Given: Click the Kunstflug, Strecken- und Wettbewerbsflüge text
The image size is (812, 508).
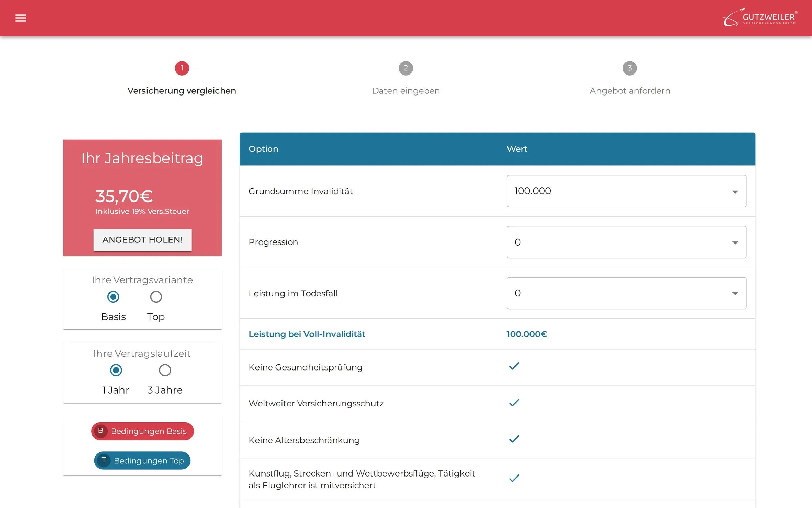Looking at the screenshot, I should (362, 480).
